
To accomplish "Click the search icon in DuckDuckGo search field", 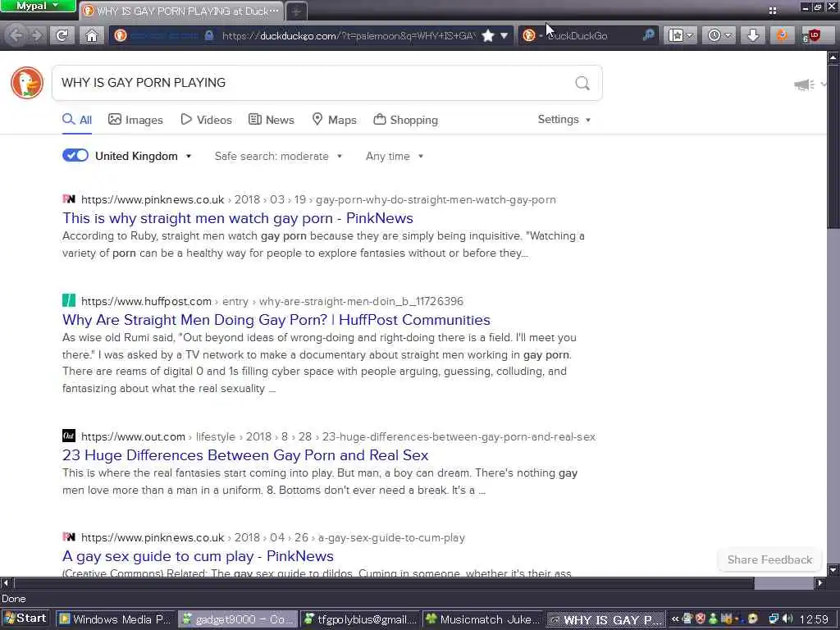I will 582,83.
